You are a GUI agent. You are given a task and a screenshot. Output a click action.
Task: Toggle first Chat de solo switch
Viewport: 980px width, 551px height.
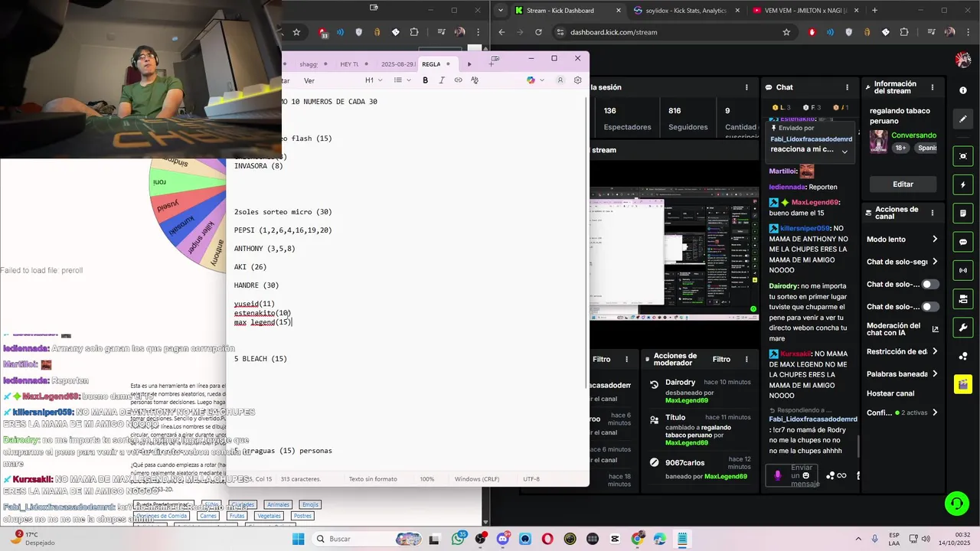[930, 284]
